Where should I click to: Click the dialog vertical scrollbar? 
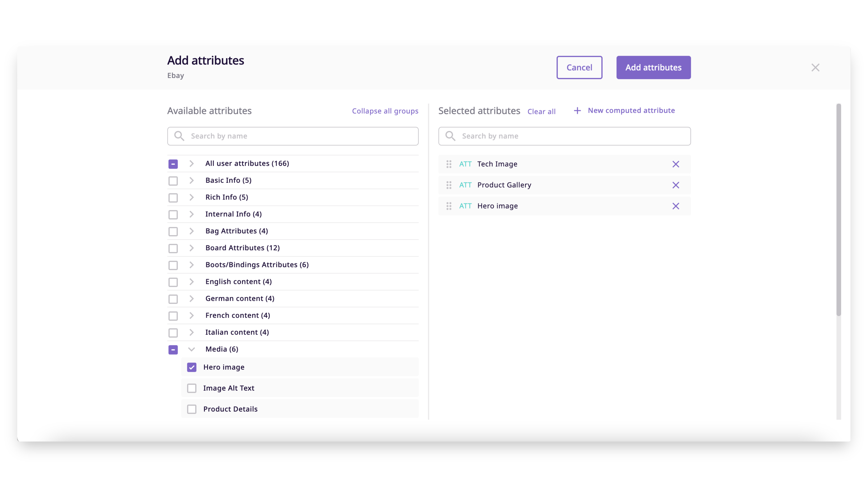pos(838,210)
